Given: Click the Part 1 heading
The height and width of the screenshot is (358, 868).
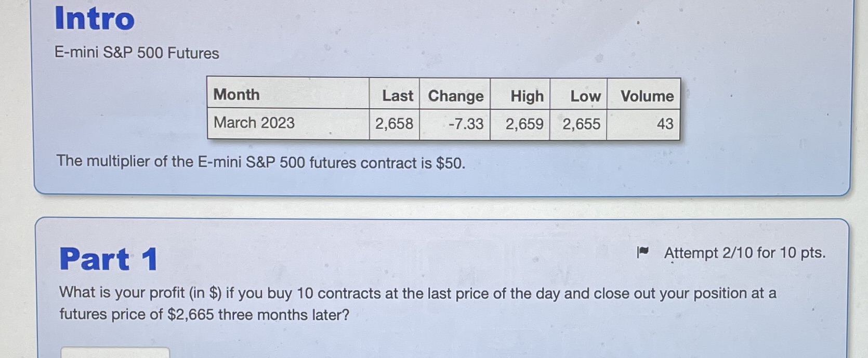Looking at the screenshot, I should click(x=108, y=259).
